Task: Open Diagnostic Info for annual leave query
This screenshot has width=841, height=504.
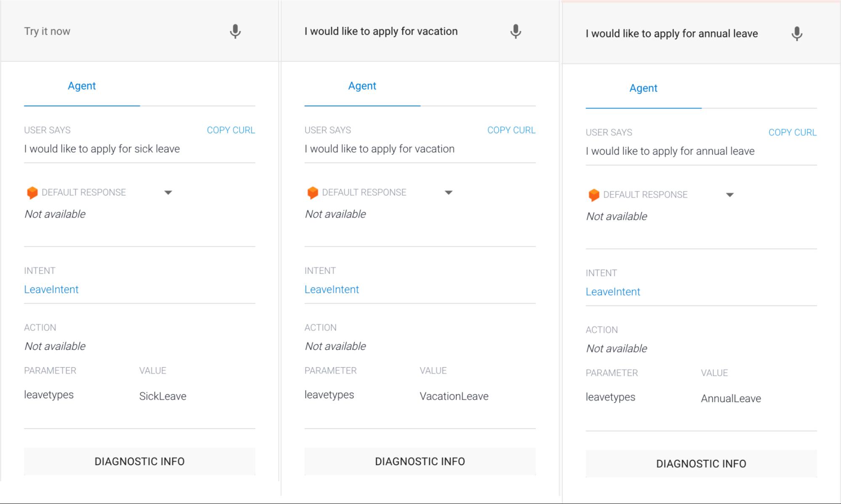Action: coord(701,464)
